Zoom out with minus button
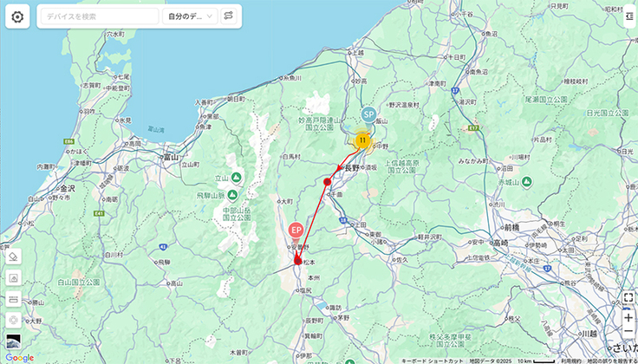Viewport: 638px width, 364px height. coord(628,331)
